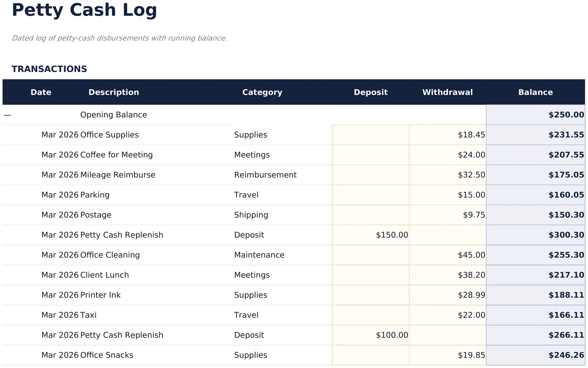Click the $150.00 deposit cell

[x=371, y=235]
